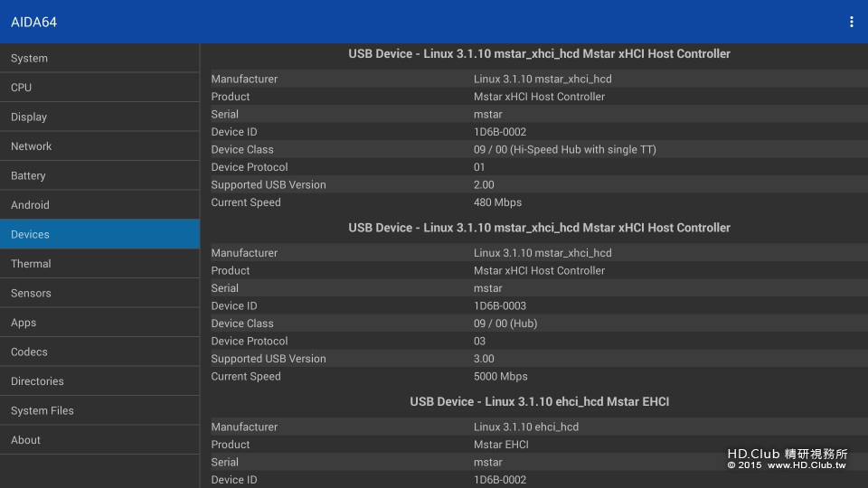Click the AIDA64 app title
Screen dimensions: 868x488
point(33,22)
